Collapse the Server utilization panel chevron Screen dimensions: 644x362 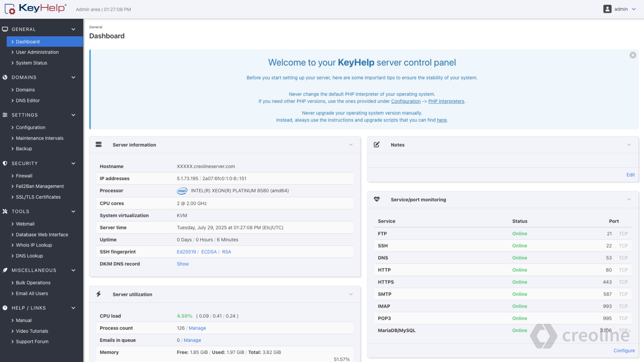pyautogui.click(x=351, y=294)
